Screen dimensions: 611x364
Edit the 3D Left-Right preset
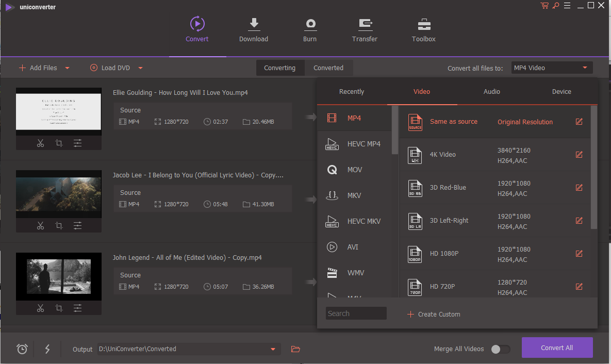579,221
